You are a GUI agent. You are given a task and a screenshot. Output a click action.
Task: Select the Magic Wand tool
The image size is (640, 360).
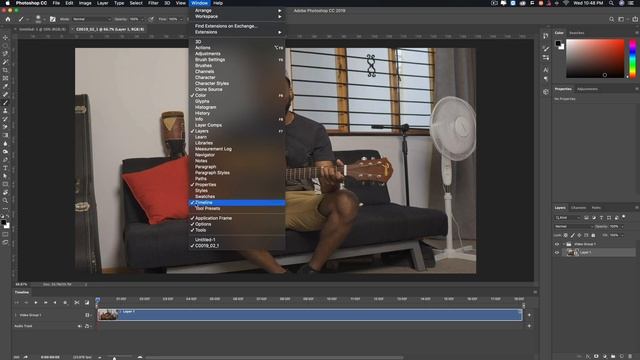pos(5,62)
